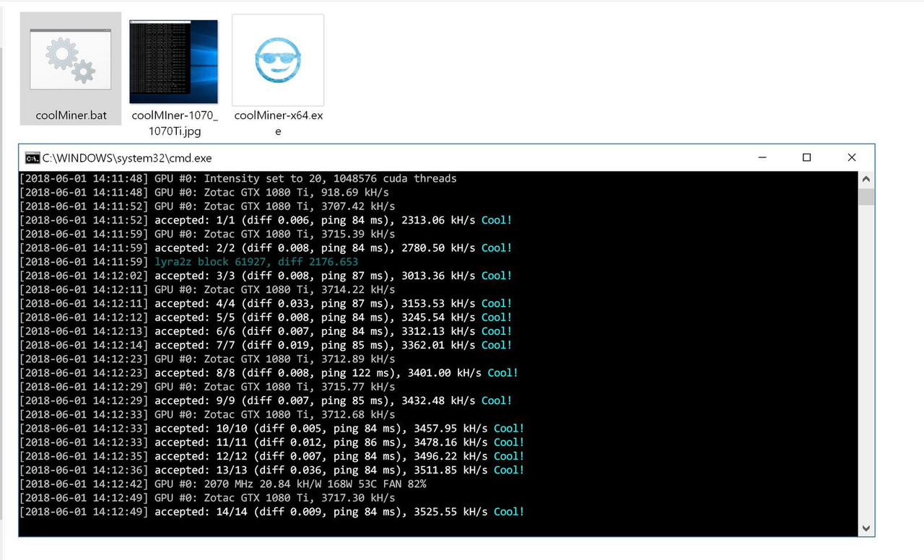
Task: Click the coolMiner.bat file name
Action: pos(71,115)
